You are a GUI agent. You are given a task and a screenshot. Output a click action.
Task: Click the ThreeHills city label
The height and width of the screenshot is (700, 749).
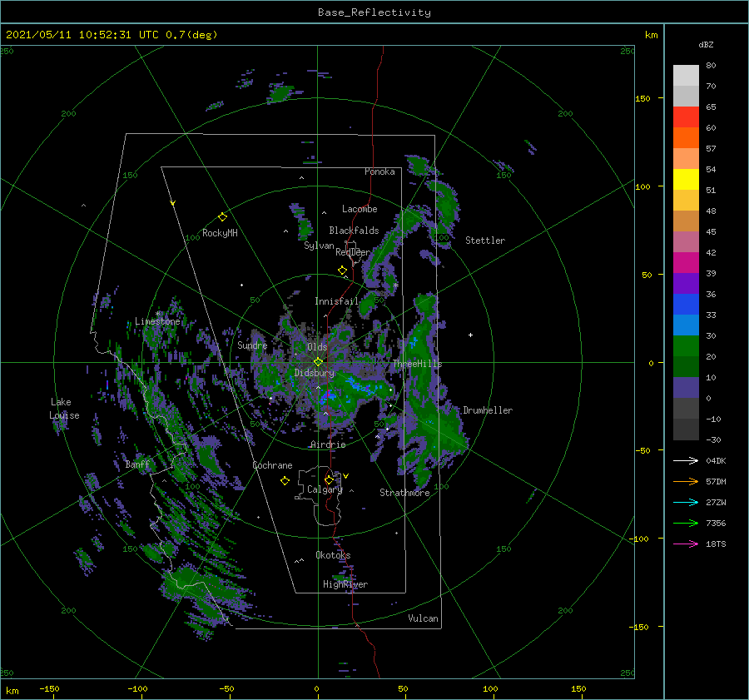point(418,364)
